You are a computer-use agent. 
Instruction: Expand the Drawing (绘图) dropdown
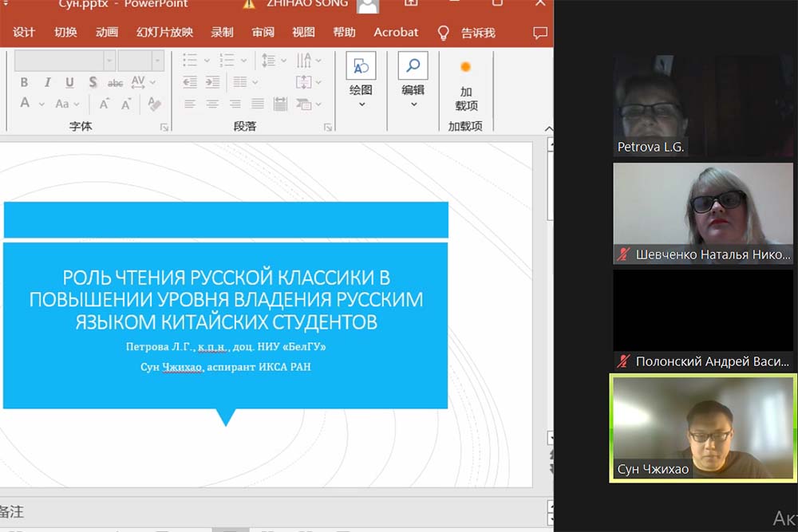(x=361, y=104)
